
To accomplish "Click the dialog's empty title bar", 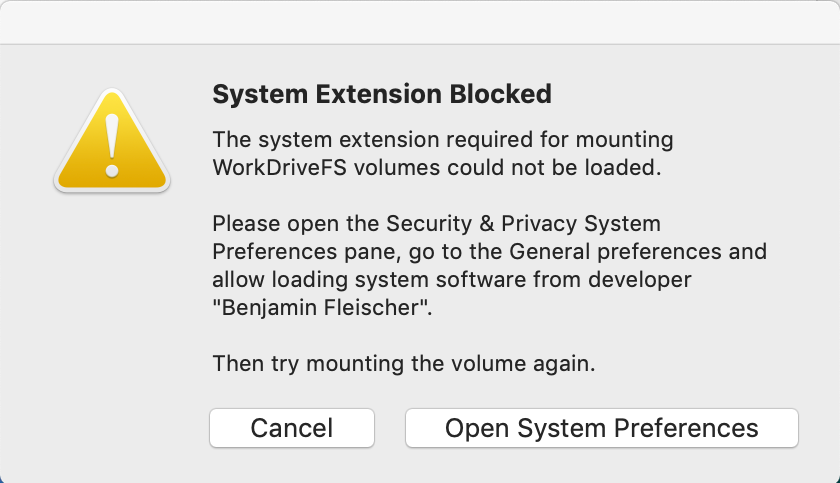I will coord(420,22).
